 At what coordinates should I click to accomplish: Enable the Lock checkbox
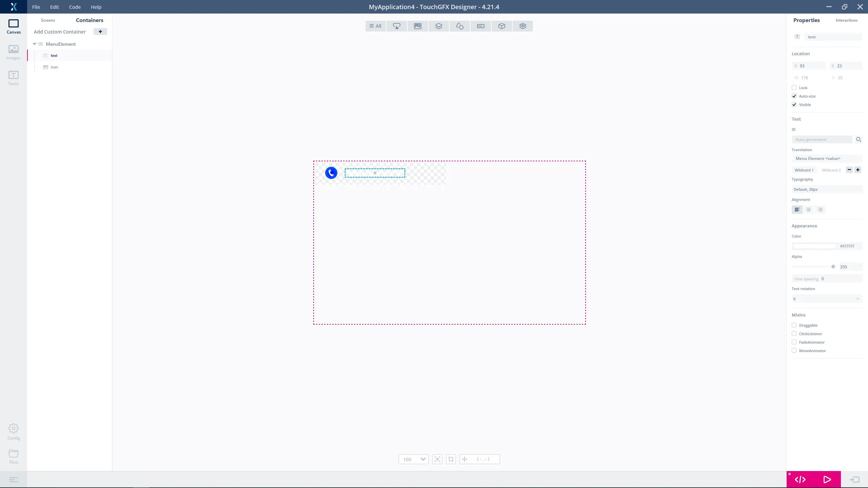(x=794, y=88)
